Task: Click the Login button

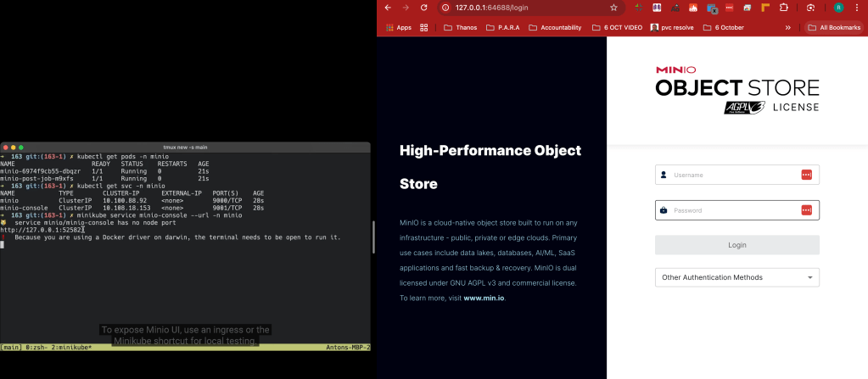Action: (736, 245)
